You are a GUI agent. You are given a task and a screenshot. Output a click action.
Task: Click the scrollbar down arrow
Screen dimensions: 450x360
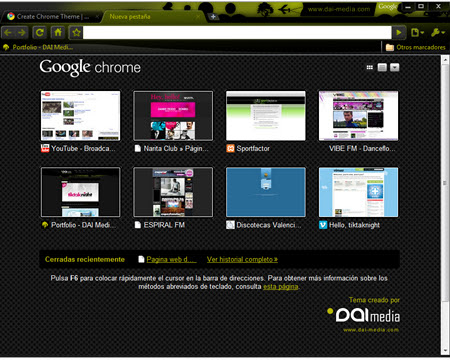[x=445, y=351]
